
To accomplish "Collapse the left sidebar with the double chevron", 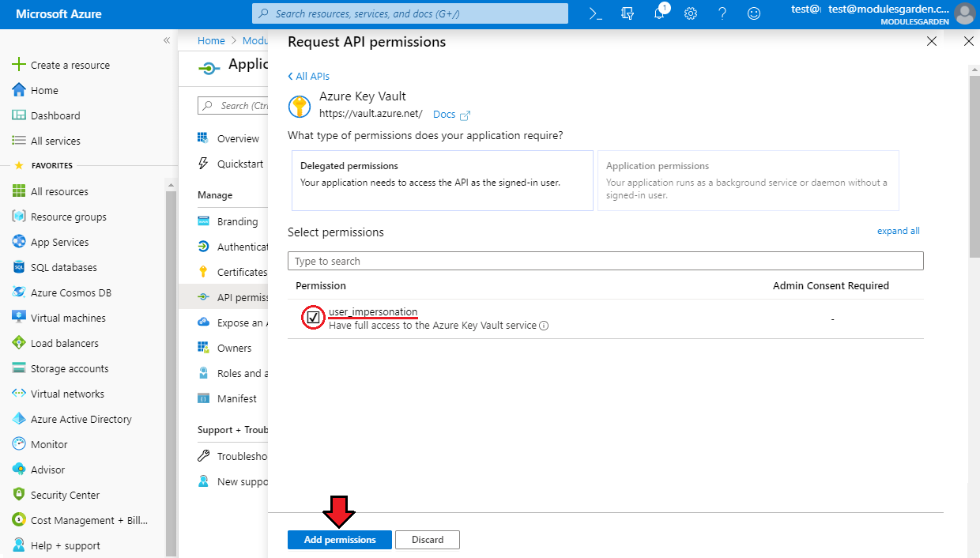I will pyautogui.click(x=167, y=40).
